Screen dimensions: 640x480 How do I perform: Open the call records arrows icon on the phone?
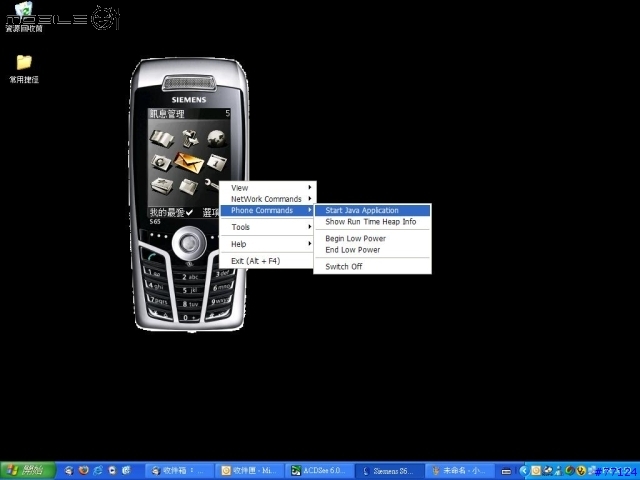190,138
